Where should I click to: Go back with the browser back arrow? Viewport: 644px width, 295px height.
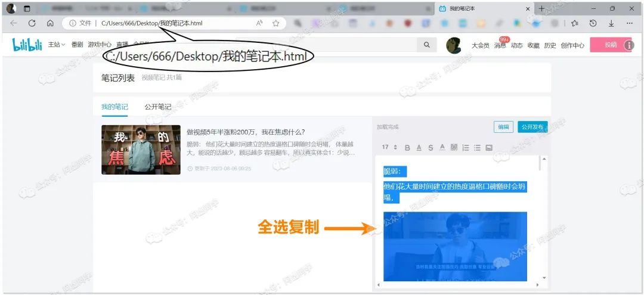[14, 23]
